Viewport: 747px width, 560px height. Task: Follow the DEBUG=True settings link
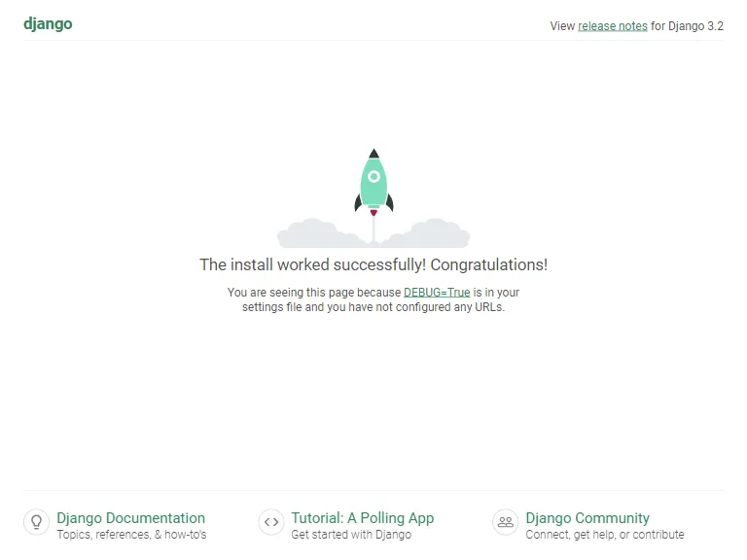point(437,292)
